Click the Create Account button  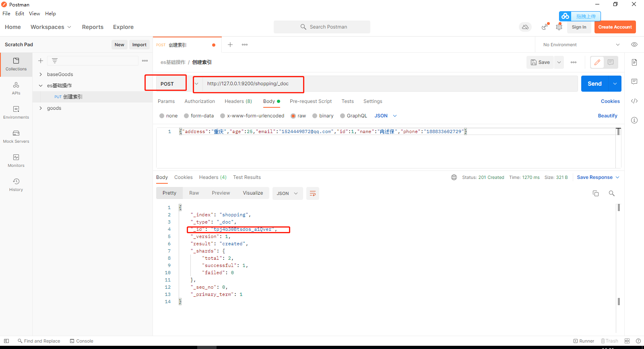615,27
